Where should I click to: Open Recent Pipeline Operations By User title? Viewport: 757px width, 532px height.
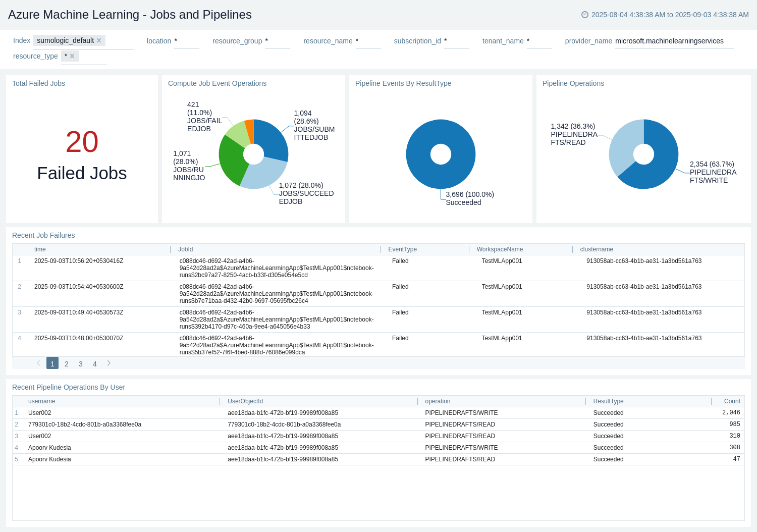click(x=69, y=387)
